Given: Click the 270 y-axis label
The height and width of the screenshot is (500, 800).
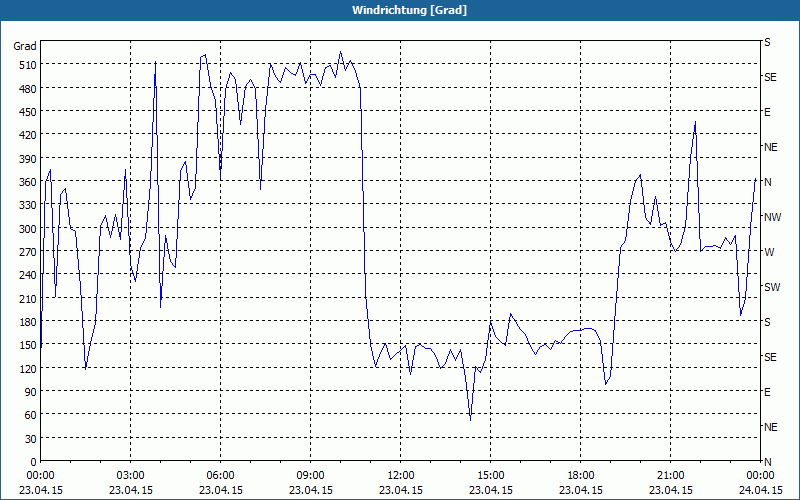Looking at the screenshot, I should (x=28, y=252).
